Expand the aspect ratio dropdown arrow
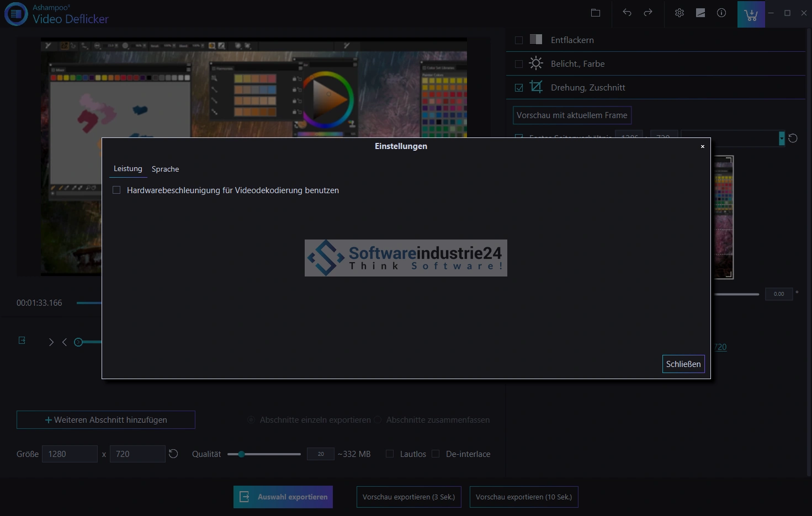The width and height of the screenshot is (812, 516). [x=782, y=139]
